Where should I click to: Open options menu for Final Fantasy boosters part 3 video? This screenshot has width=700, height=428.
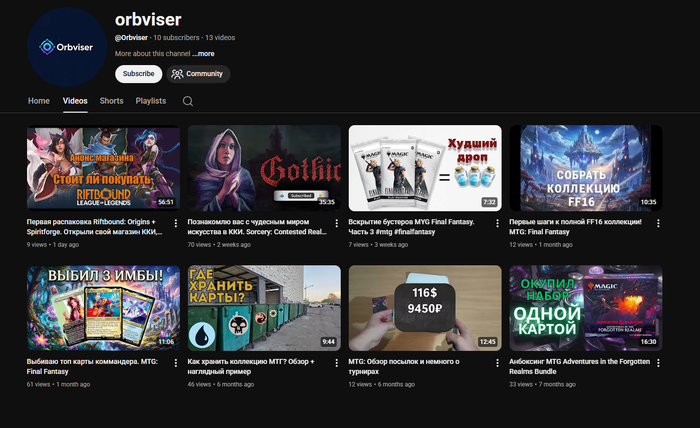click(x=497, y=223)
